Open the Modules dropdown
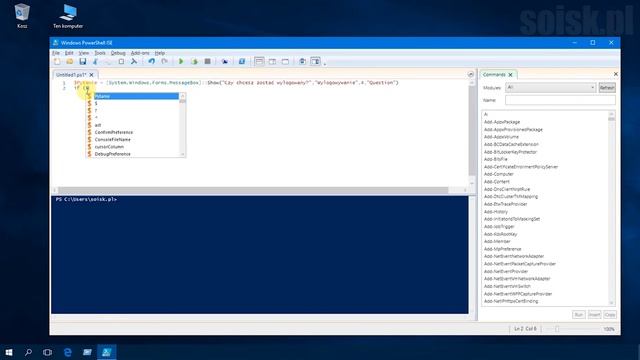640x360 pixels. coord(550,87)
